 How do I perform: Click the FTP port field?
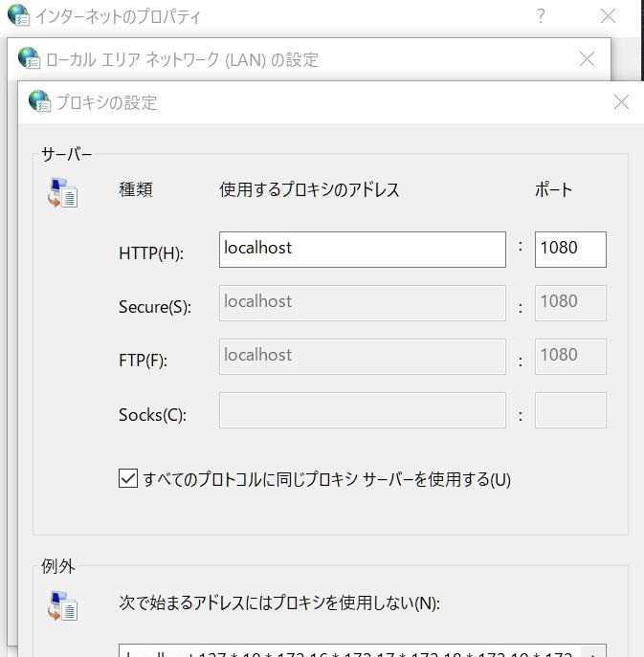coord(570,357)
